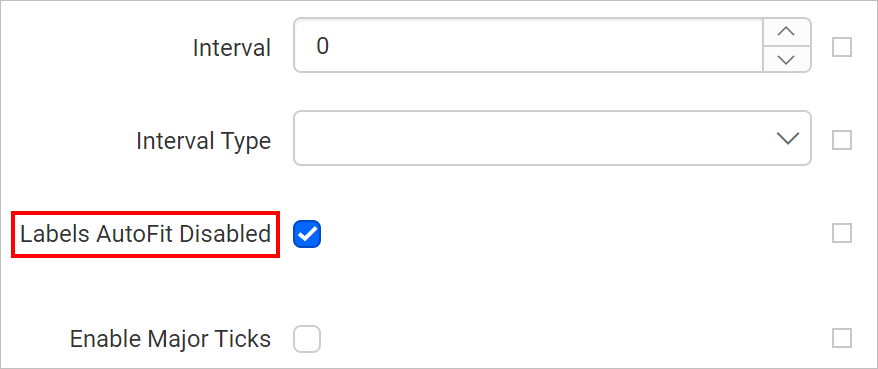This screenshot has height=369, width=878.
Task: Open the Interval Type dropdown chevron
Action: pyautogui.click(x=788, y=138)
